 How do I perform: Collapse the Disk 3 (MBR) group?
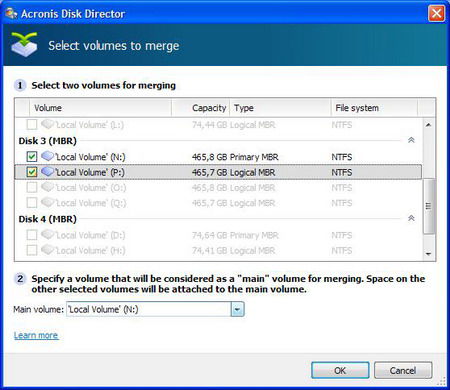click(x=411, y=140)
